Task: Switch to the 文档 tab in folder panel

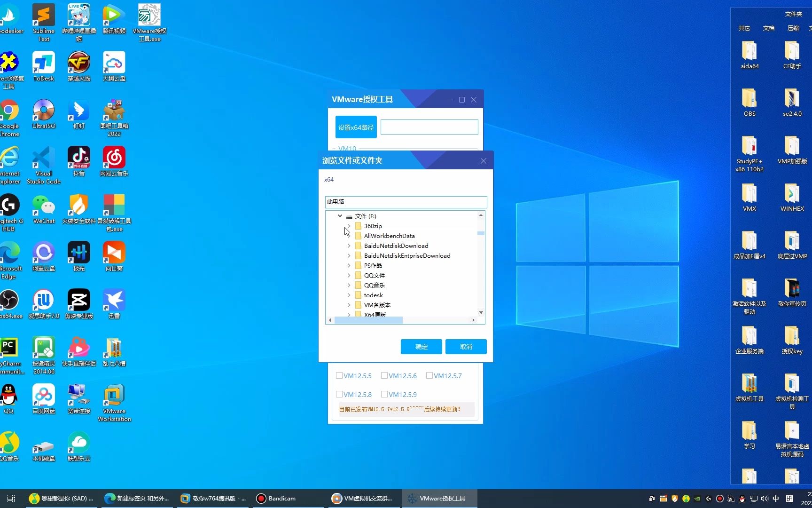Action: pyautogui.click(x=769, y=28)
